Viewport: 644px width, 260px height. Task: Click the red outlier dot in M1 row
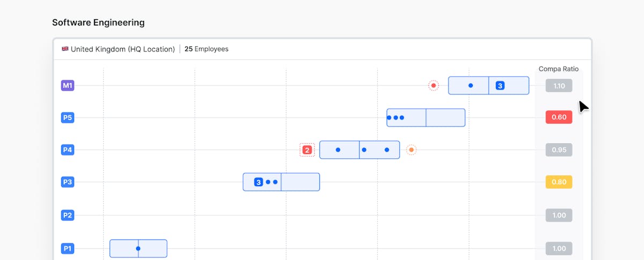pos(433,85)
